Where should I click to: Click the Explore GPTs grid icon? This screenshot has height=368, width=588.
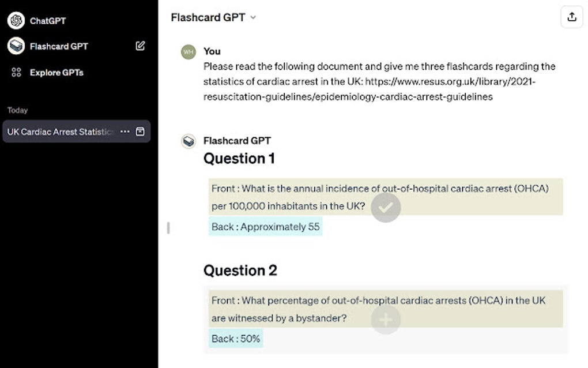click(x=16, y=72)
